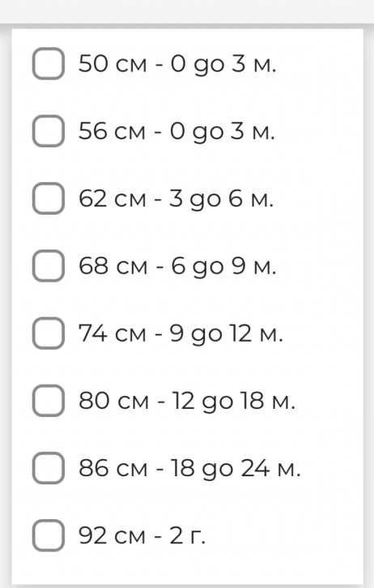This screenshot has height=588, width=374.
Task: Enable the 56 см size checkbox
Action: coord(49,131)
